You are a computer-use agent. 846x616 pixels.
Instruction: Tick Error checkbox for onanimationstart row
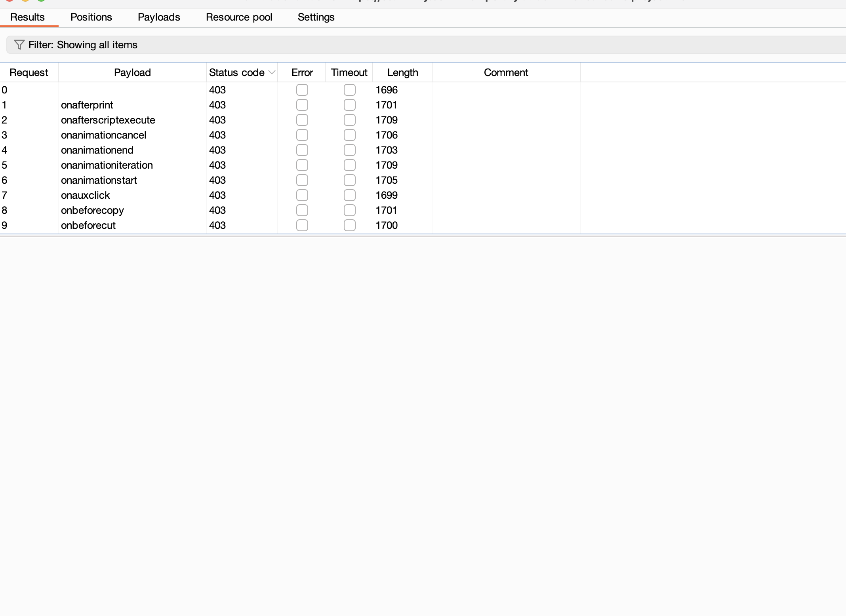point(302,180)
